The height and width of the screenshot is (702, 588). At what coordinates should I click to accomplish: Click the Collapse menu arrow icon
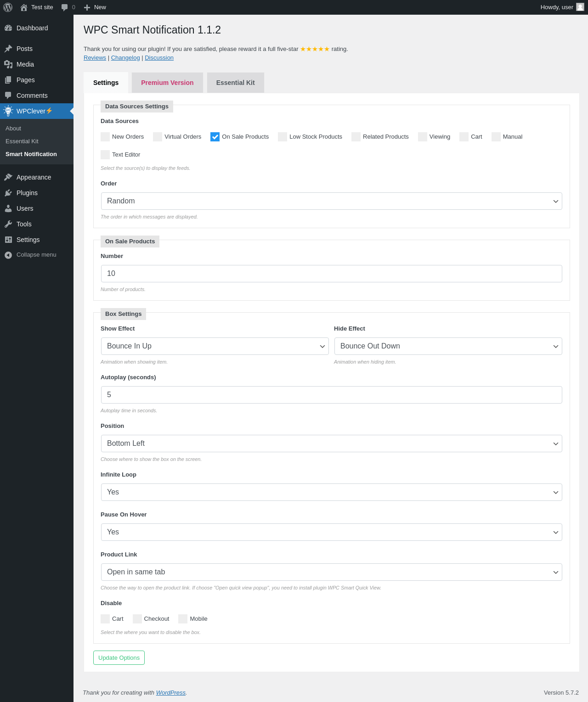8,255
